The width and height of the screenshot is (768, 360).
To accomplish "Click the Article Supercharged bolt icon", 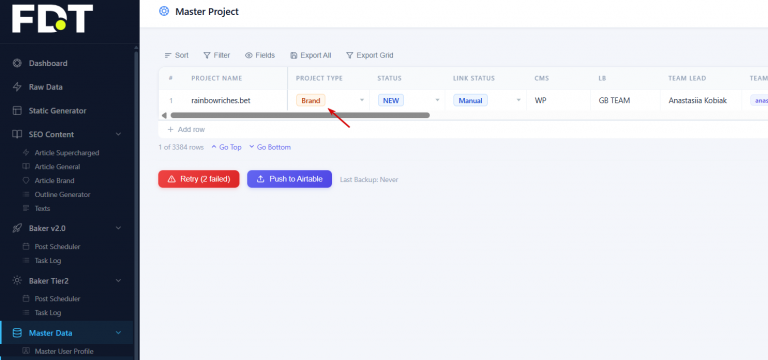I will [x=26, y=153].
